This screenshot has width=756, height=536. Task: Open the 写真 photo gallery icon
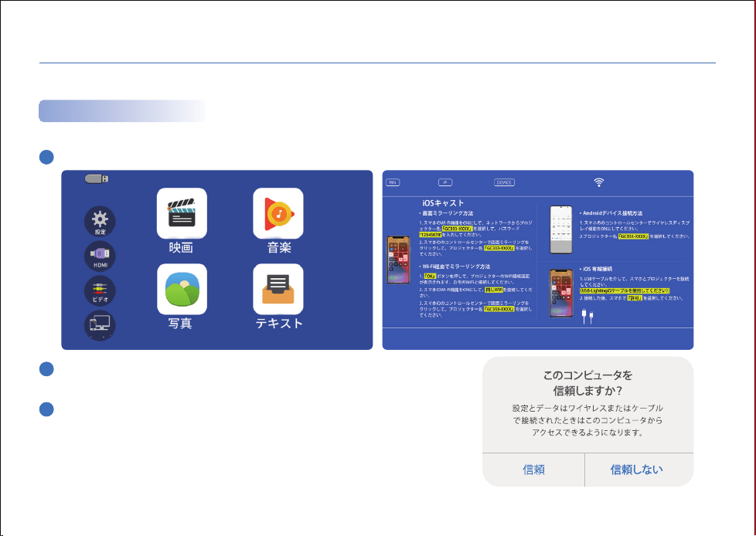click(x=182, y=289)
